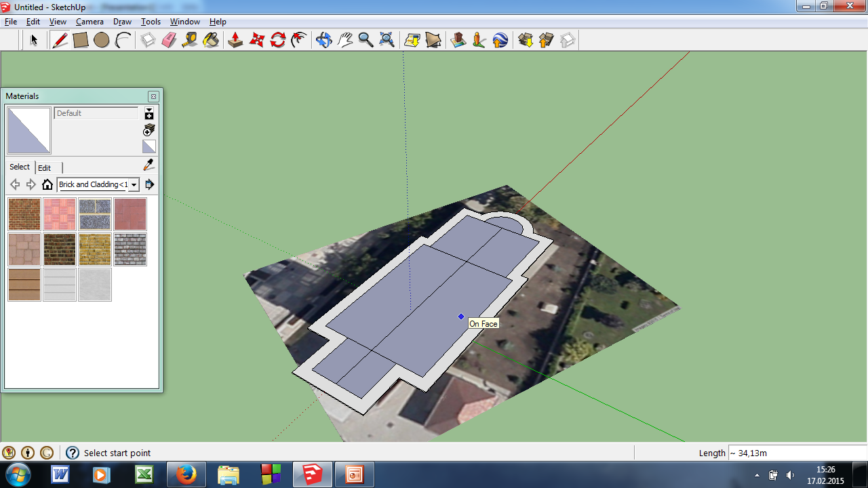Screen dimensions: 868x488
Task: Click the Create Material button
Action: click(149, 129)
